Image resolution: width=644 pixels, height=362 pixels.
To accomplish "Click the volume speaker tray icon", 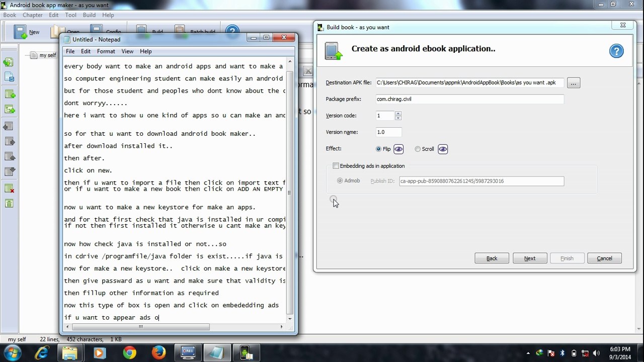I will (x=596, y=353).
